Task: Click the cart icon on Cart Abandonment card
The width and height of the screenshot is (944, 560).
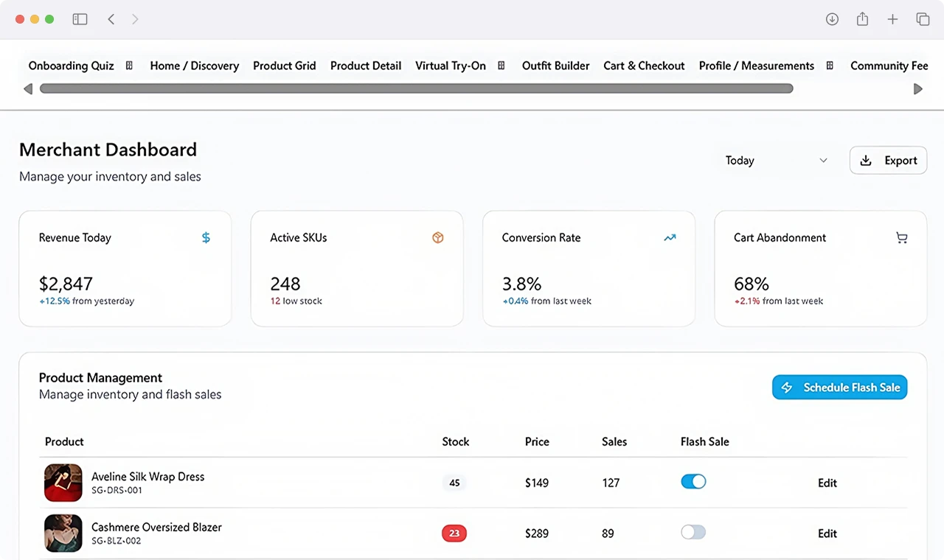Action: [x=901, y=237]
